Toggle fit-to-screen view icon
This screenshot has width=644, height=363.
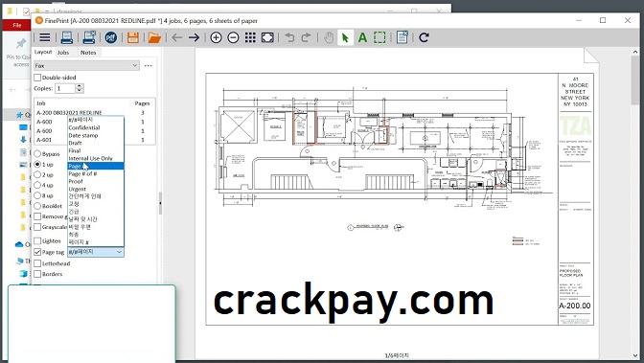click(x=267, y=37)
